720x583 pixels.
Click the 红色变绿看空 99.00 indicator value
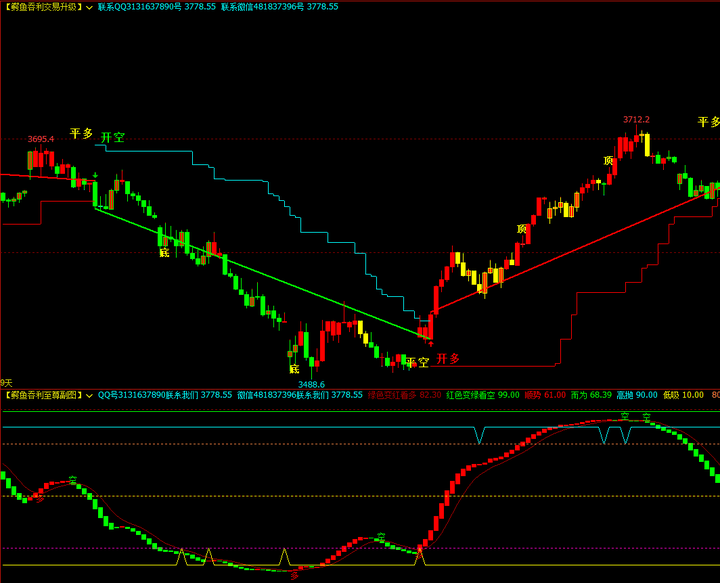pyautogui.click(x=483, y=395)
